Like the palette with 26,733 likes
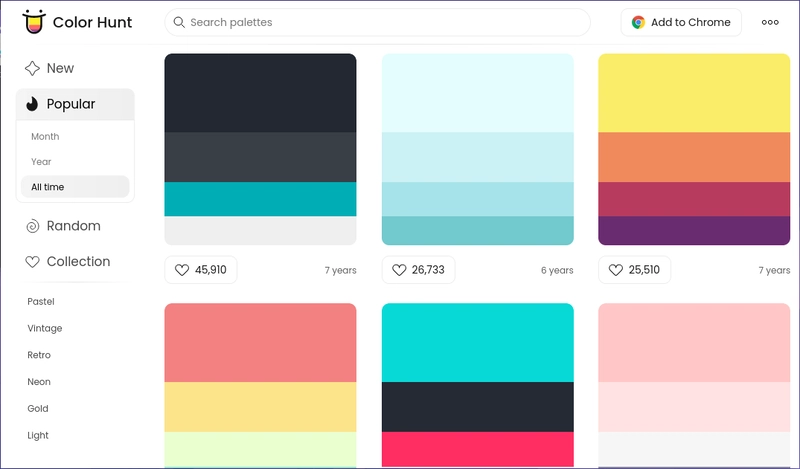Viewport: 800px width, 469px height. coord(418,270)
